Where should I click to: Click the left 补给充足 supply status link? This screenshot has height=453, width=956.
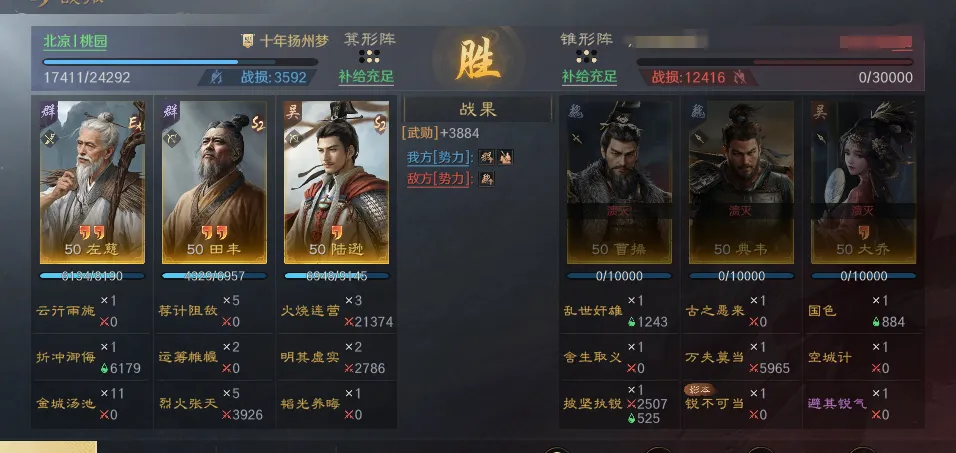click(x=366, y=77)
